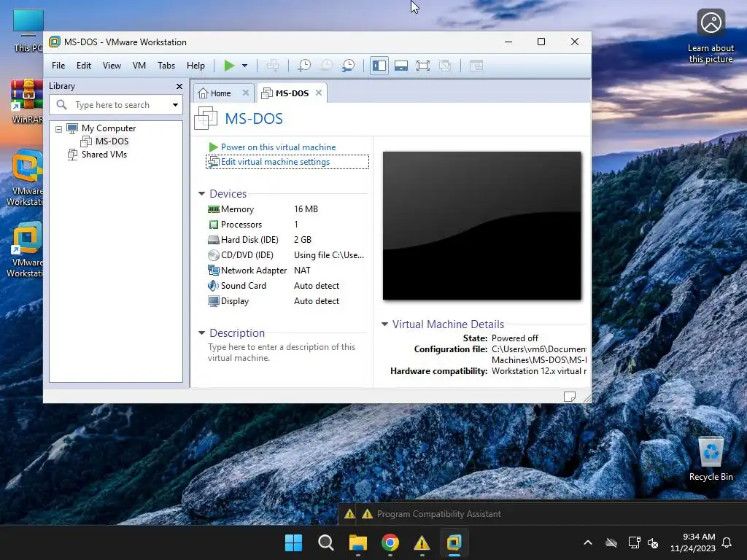Open the library search filter dropdown

tap(175, 105)
